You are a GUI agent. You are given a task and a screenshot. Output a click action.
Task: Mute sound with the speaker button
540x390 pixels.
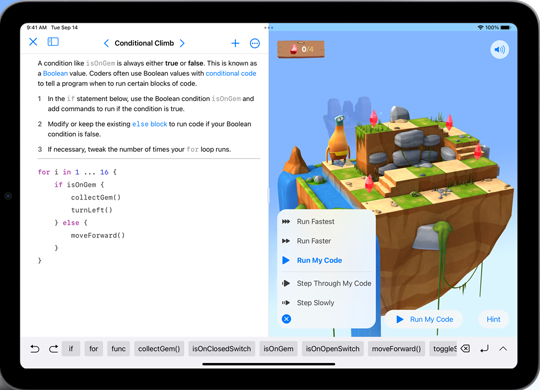click(x=499, y=50)
